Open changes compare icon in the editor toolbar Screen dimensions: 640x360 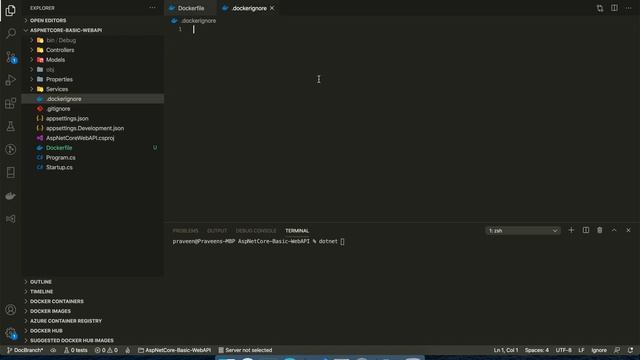600,8
